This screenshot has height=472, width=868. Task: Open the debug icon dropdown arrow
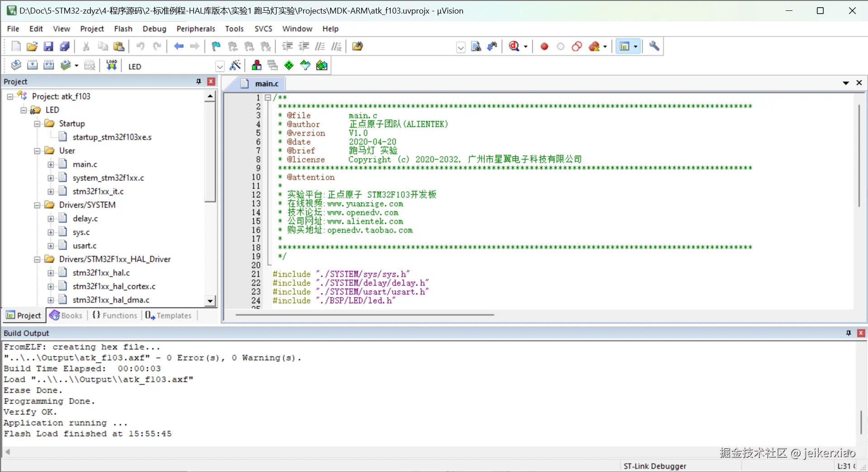coord(526,47)
